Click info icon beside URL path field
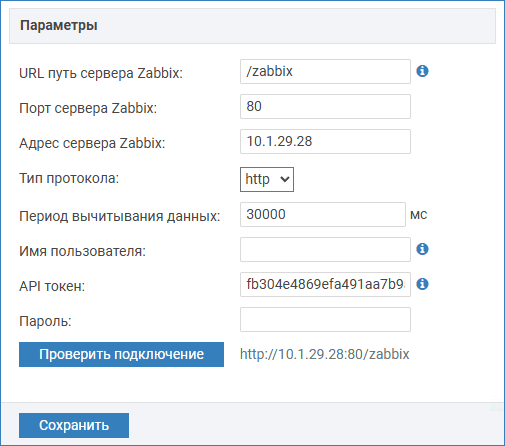This screenshot has width=505, height=446. point(422,71)
